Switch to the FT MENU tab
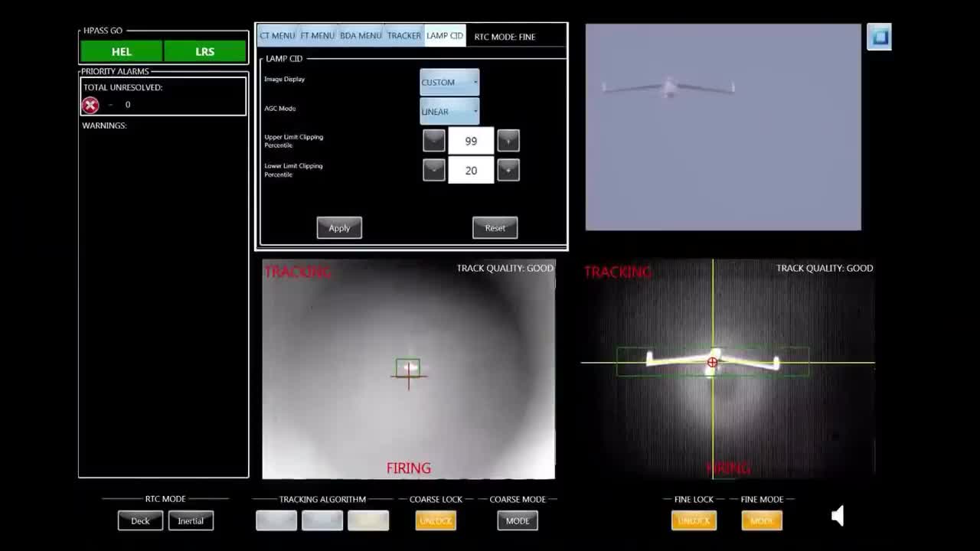Screen dimensions: 980x551 coord(317,36)
